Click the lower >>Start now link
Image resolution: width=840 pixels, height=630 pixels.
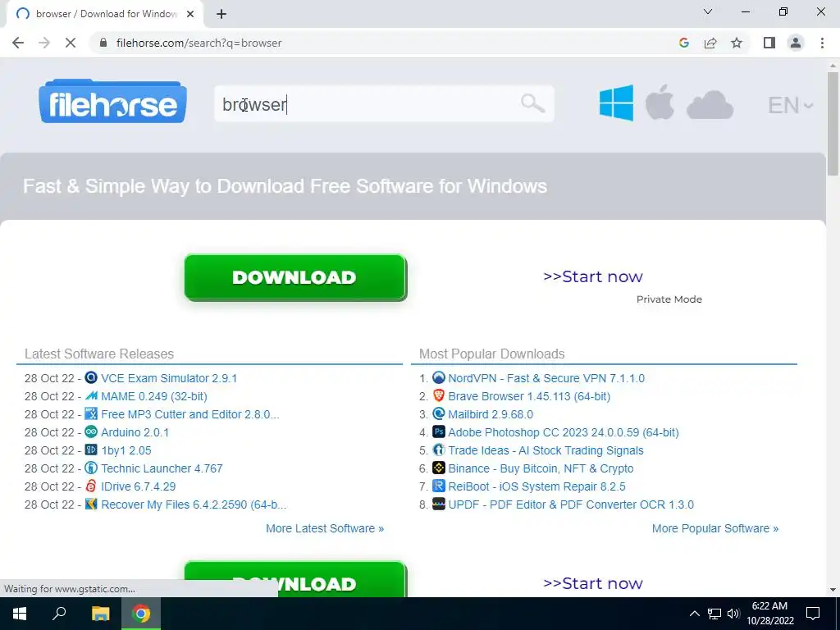593,583
